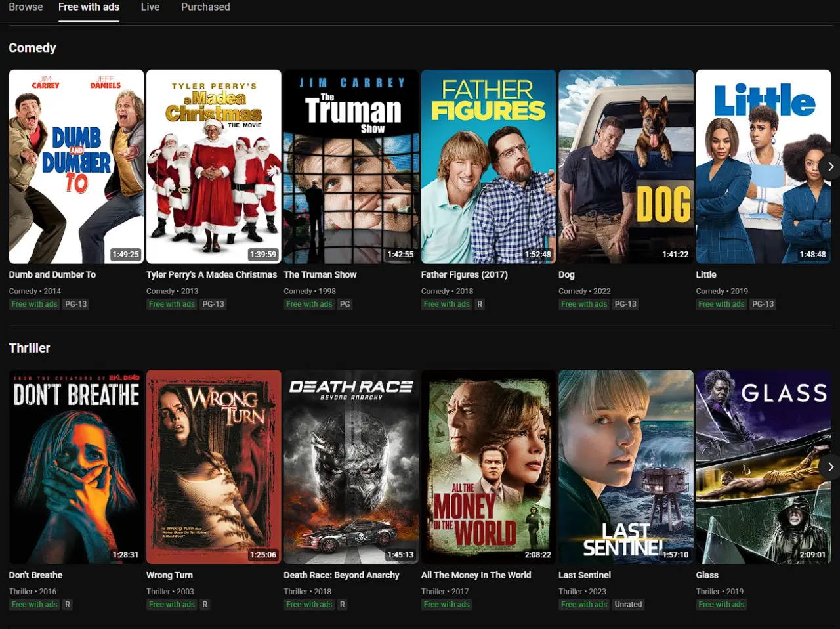Open the Browse tab

pyautogui.click(x=26, y=7)
